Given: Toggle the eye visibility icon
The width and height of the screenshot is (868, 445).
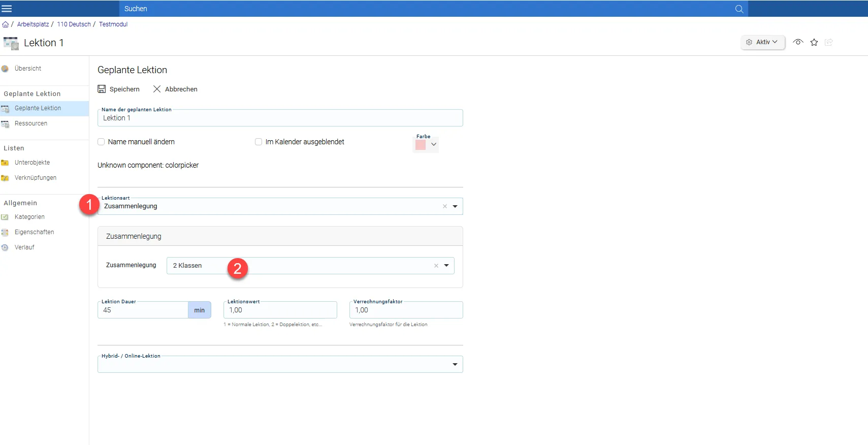Looking at the screenshot, I should click(x=798, y=42).
